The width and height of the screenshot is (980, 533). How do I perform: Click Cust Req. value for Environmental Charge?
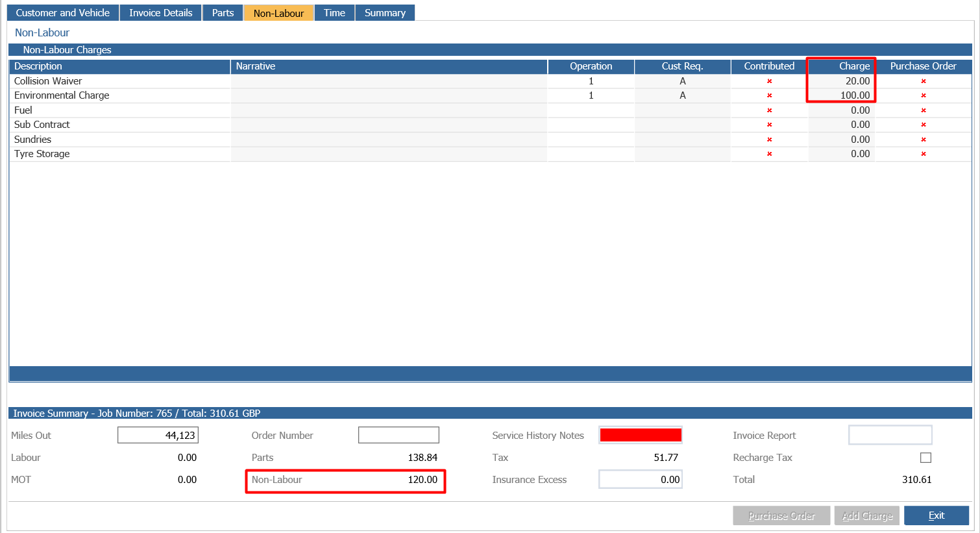click(682, 95)
